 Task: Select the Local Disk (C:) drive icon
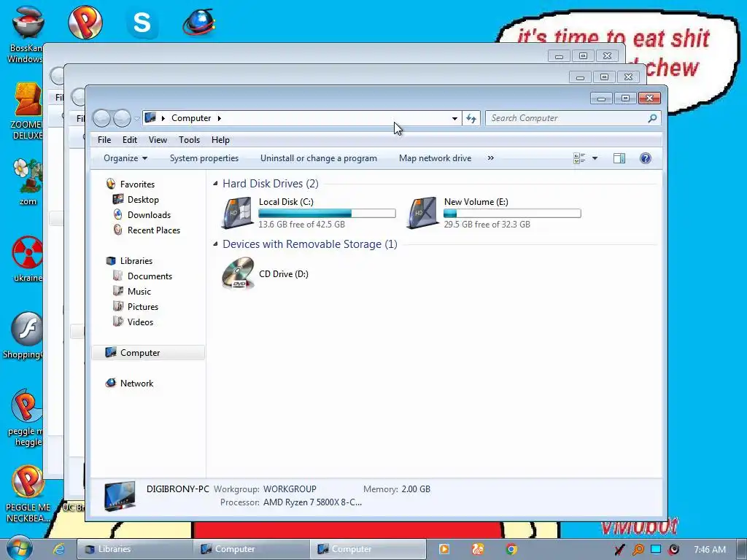(x=237, y=212)
